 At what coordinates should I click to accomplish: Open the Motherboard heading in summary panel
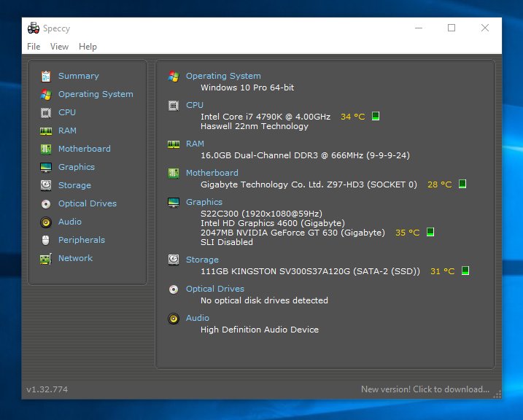pos(212,173)
